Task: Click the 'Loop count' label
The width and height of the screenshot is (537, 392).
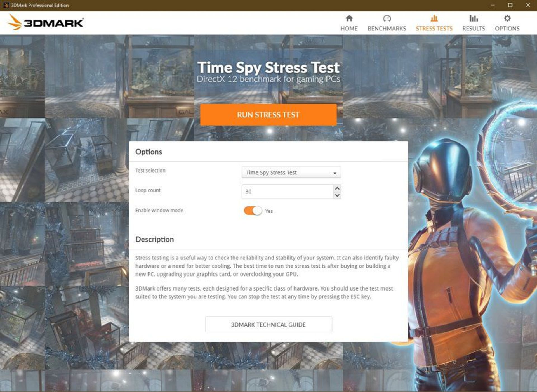Action: [148, 190]
